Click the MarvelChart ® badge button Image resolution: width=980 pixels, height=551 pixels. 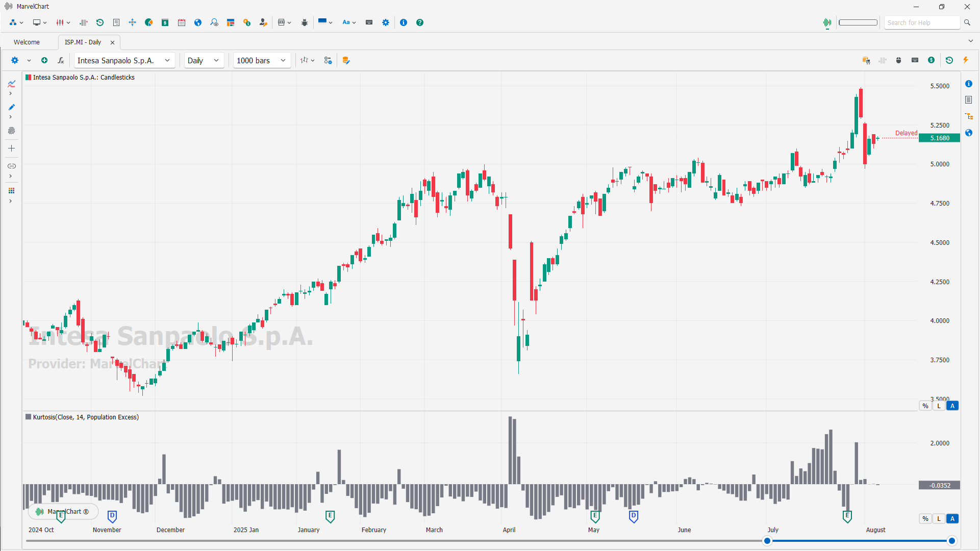coord(63,512)
